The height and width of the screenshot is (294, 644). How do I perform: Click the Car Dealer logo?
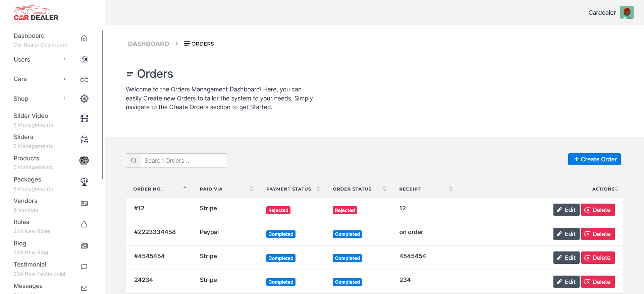pos(36,13)
